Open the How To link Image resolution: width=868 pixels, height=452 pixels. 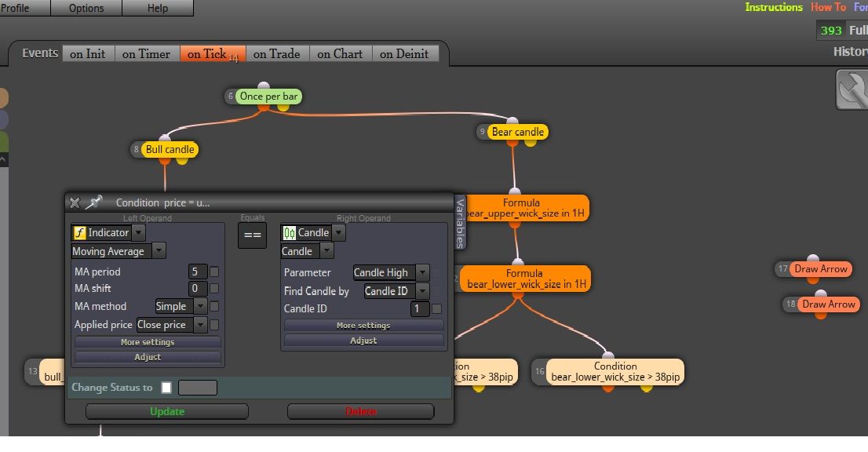pos(828,7)
